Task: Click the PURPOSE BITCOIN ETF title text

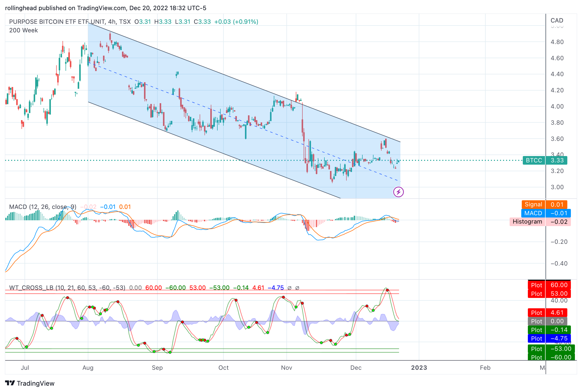Action: click(70, 22)
